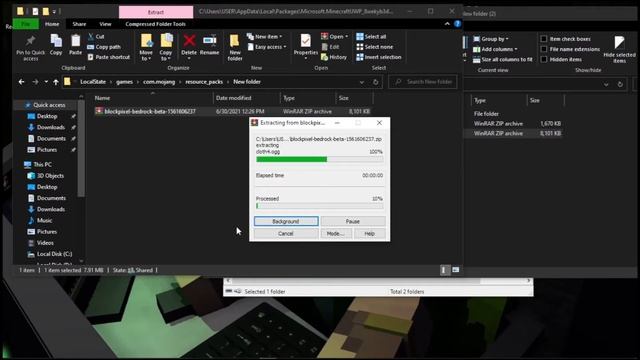Click com.mojang in address path
This screenshot has height=360, width=640.
[x=159, y=82]
